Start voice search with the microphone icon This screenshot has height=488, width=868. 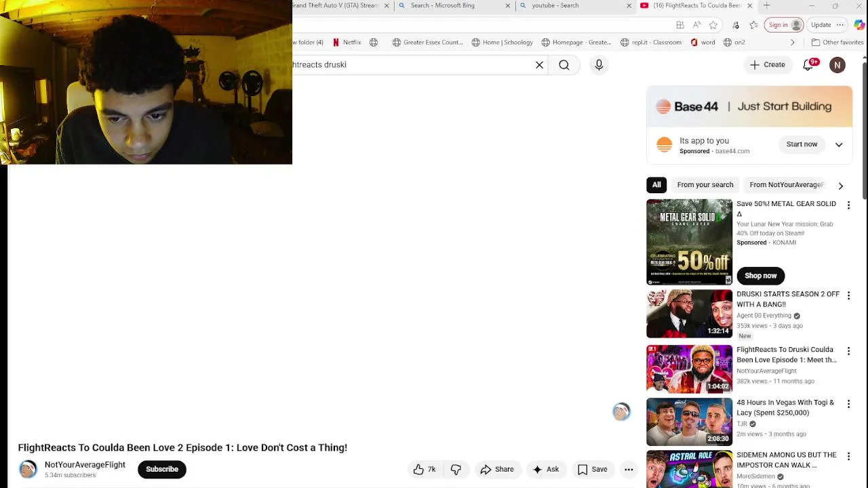pos(599,65)
